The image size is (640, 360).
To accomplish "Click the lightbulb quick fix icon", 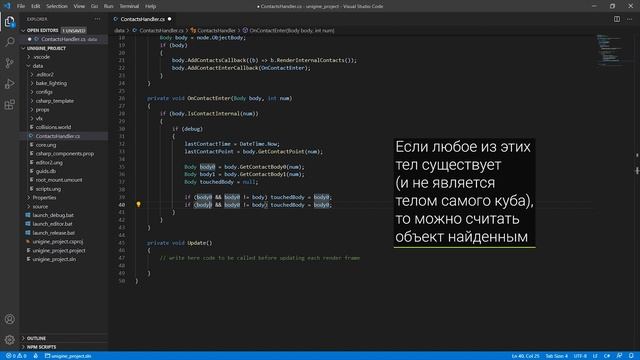I will coord(138,204).
